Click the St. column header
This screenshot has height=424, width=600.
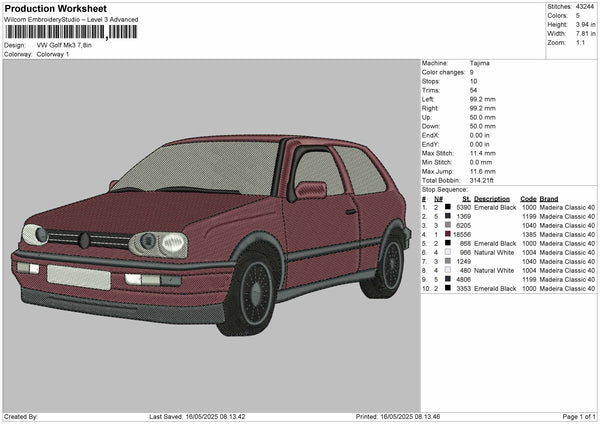point(464,198)
